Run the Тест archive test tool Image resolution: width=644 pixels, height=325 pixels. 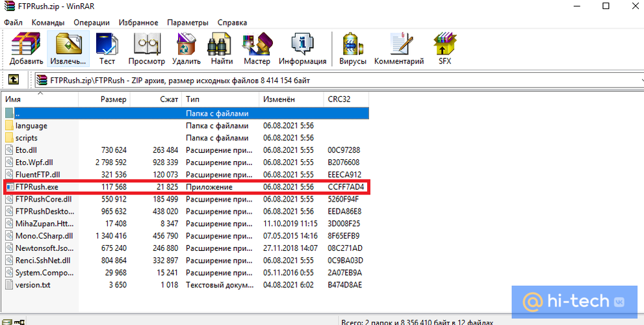click(107, 49)
